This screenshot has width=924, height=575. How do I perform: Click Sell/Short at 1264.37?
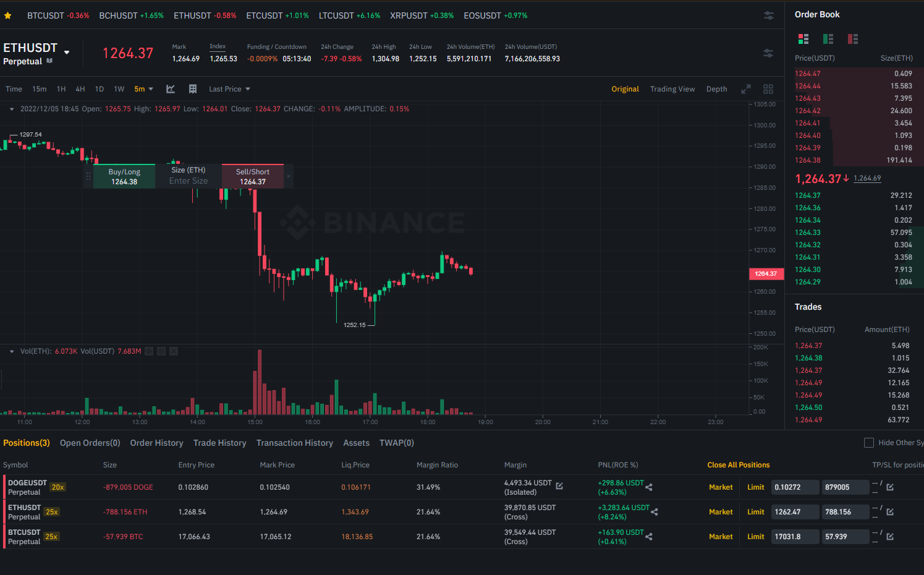click(x=253, y=176)
